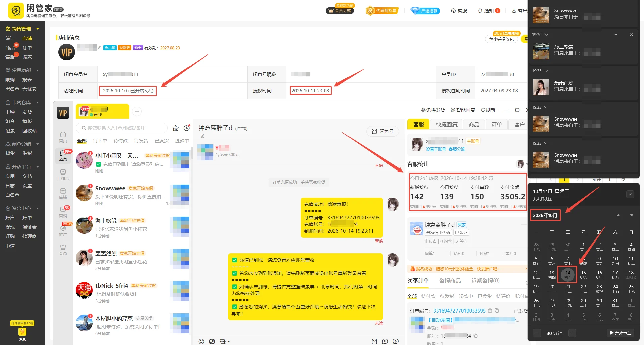This screenshot has width=644, height=345.
Task: Open the 店铺 store icon in chat sidebar
Action: (x=63, y=193)
